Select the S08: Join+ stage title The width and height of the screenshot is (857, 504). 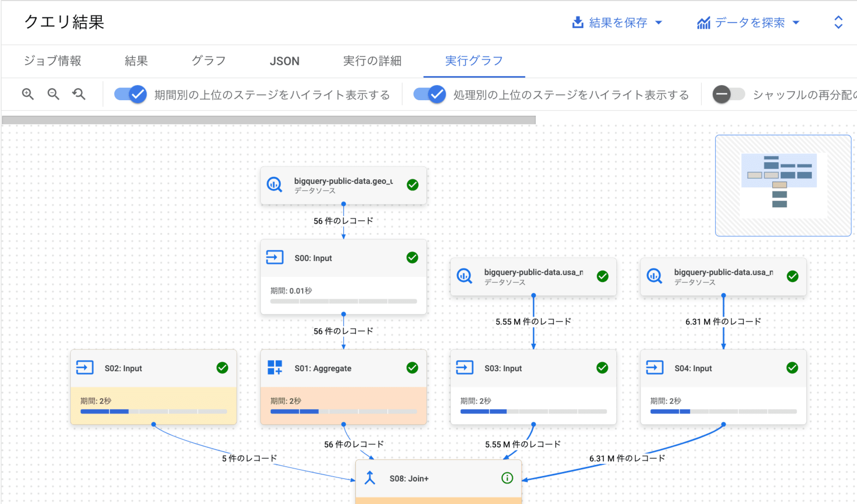click(x=409, y=479)
